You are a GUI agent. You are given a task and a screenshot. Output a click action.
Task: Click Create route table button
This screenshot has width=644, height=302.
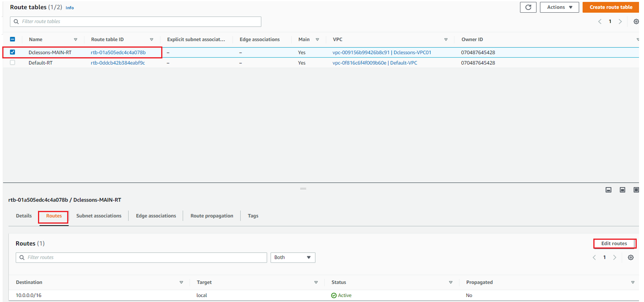click(x=611, y=7)
